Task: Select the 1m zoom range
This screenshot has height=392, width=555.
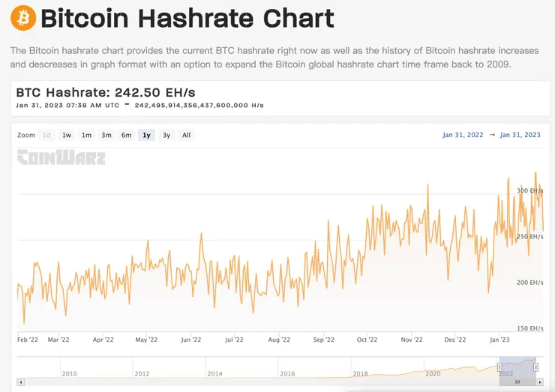Action: click(87, 136)
